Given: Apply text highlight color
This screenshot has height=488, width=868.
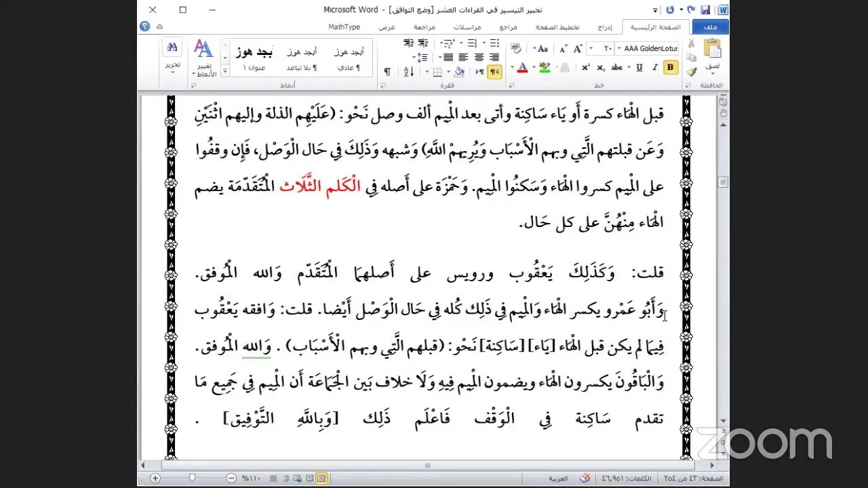Looking at the screenshot, I should tap(545, 67).
